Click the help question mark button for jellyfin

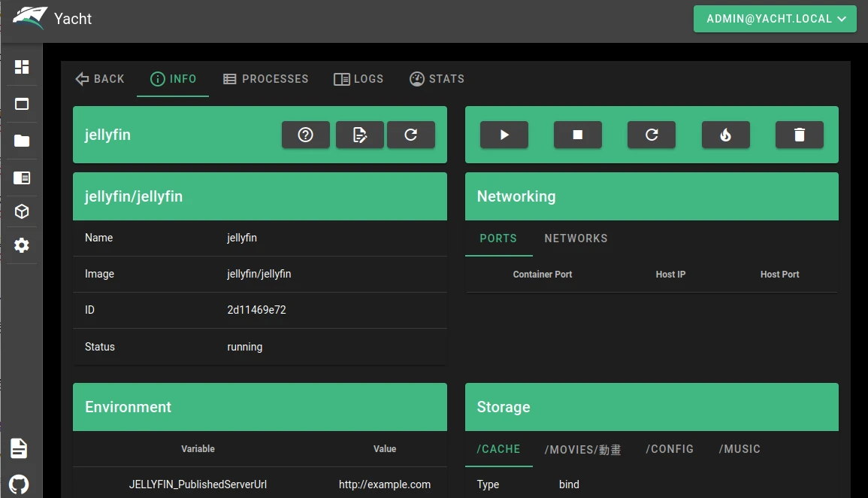point(305,135)
